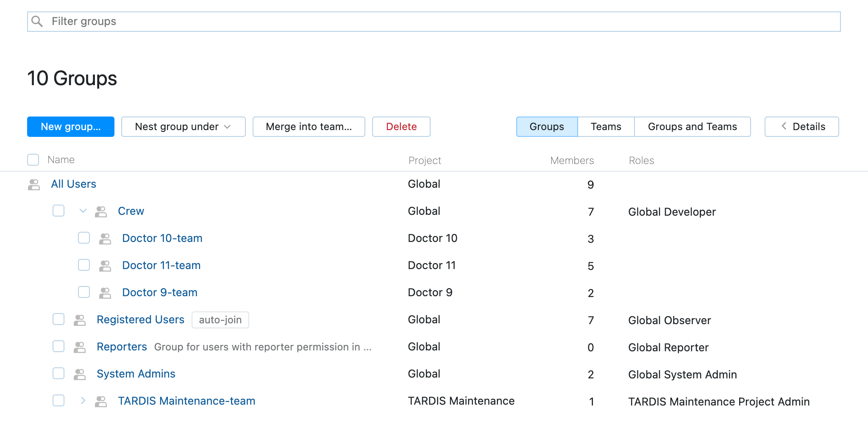868x425 pixels.
Task: Click the group icon beside All Users
Action: 33,184
